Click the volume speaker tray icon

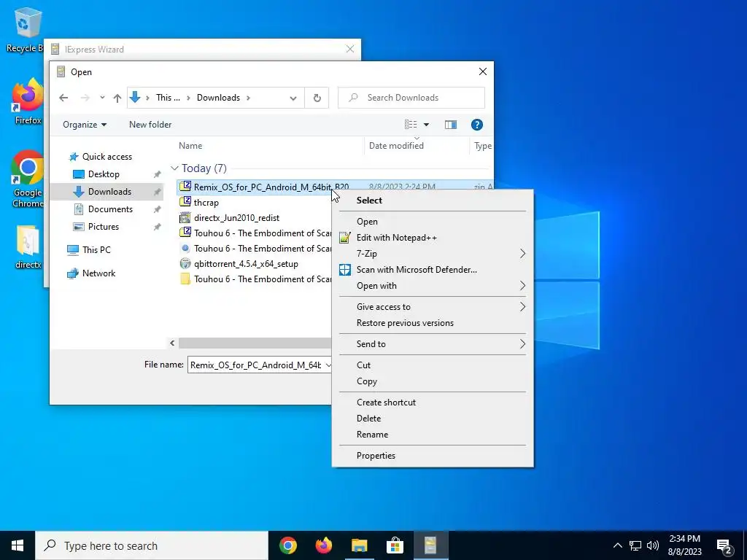click(x=653, y=545)
